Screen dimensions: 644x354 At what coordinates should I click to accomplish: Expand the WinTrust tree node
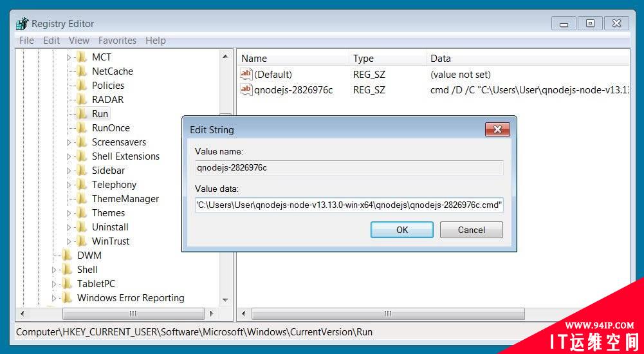point(69,241)
